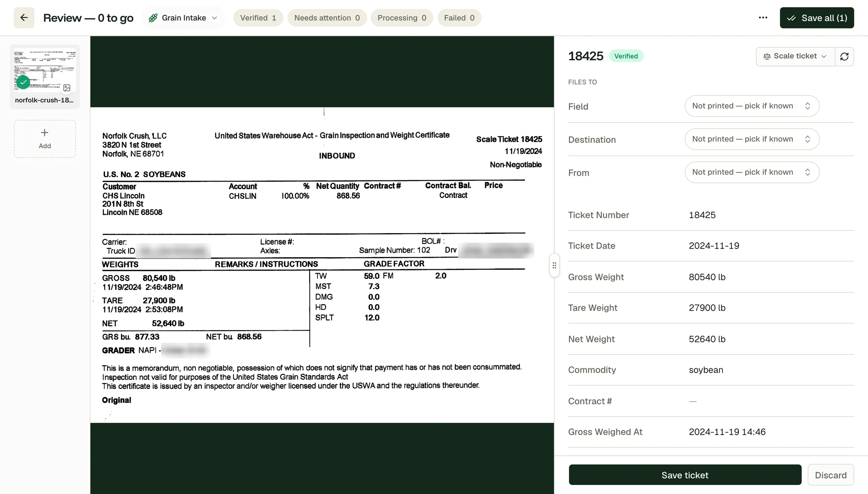This screenshot has height=494, width=868.
Task: Click the Save ticket button
Action: (685, 475)
